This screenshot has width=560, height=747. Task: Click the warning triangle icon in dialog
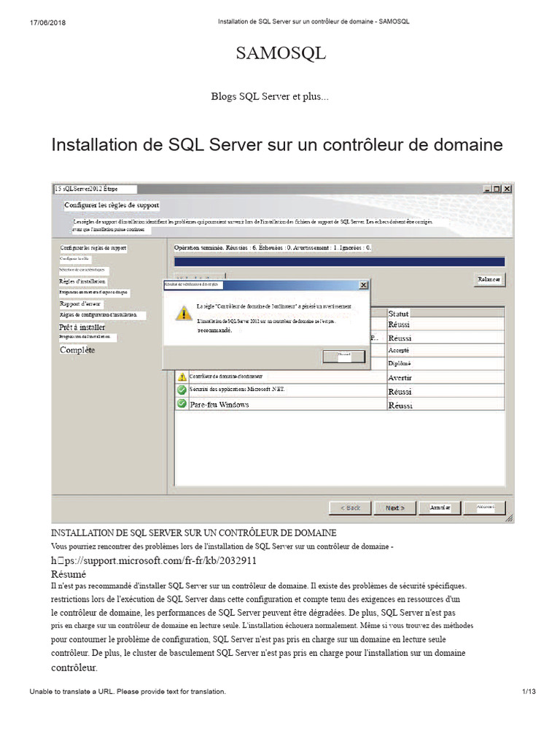tap(184, 313)
